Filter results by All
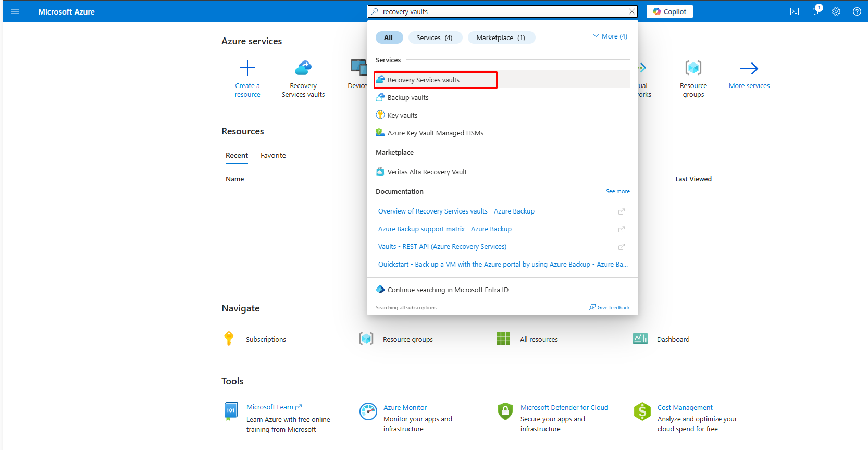This screenshot has height=450, width=868. (389, 37)
